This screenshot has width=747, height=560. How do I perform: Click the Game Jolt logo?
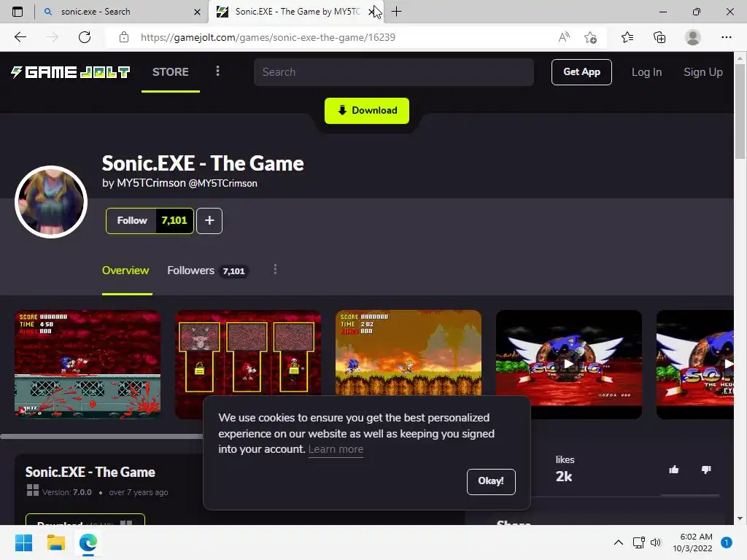click(70, 72)
